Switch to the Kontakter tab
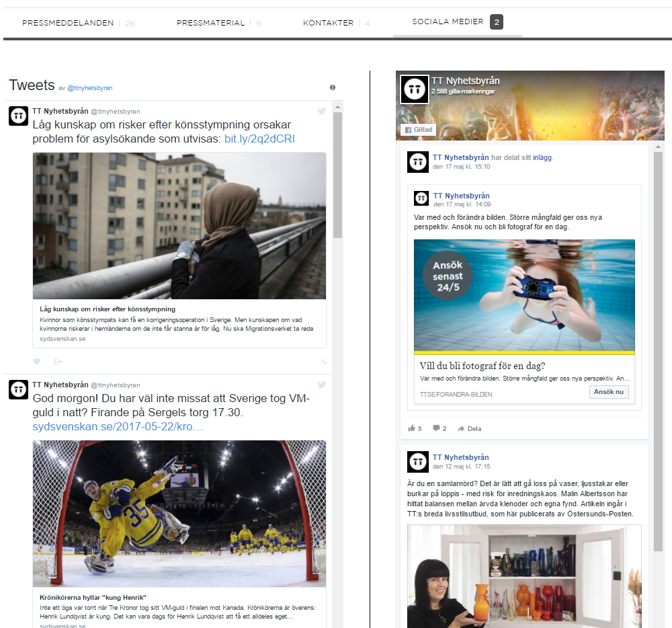Screen dimensions: 672x628 [336, 23]
